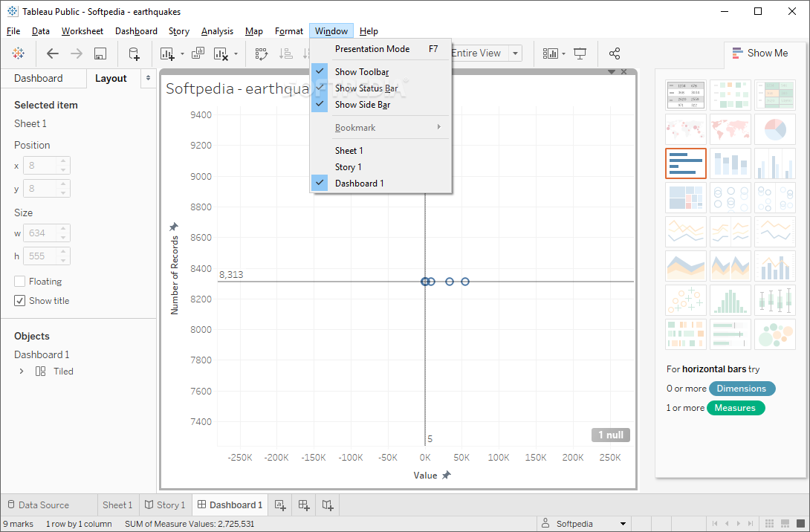Click the New Story tab icon at bottom
This screenshot has width=810, height=532.
328,505
